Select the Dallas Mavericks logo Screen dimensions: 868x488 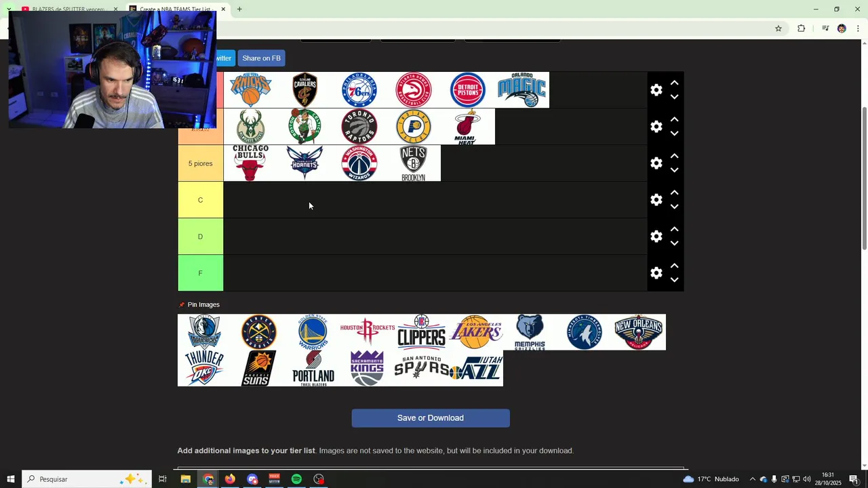click(205, 332)
